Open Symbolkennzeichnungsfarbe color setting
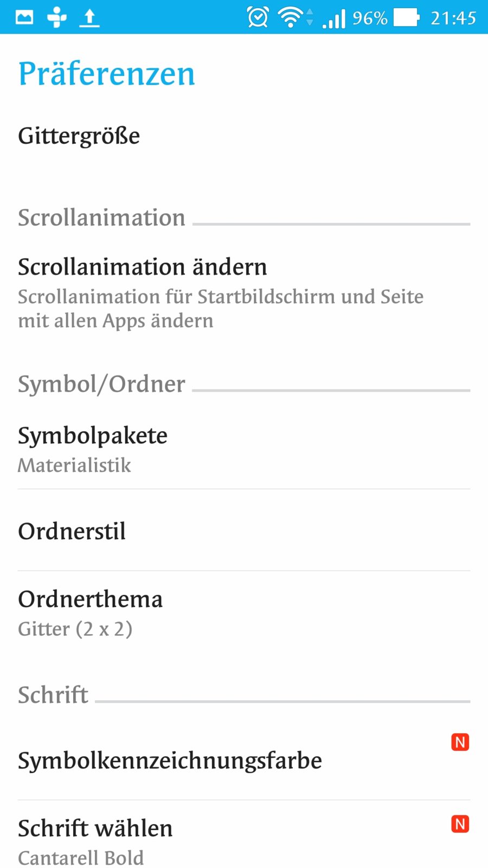Screen dimensions: 488x868 (170, 761)
